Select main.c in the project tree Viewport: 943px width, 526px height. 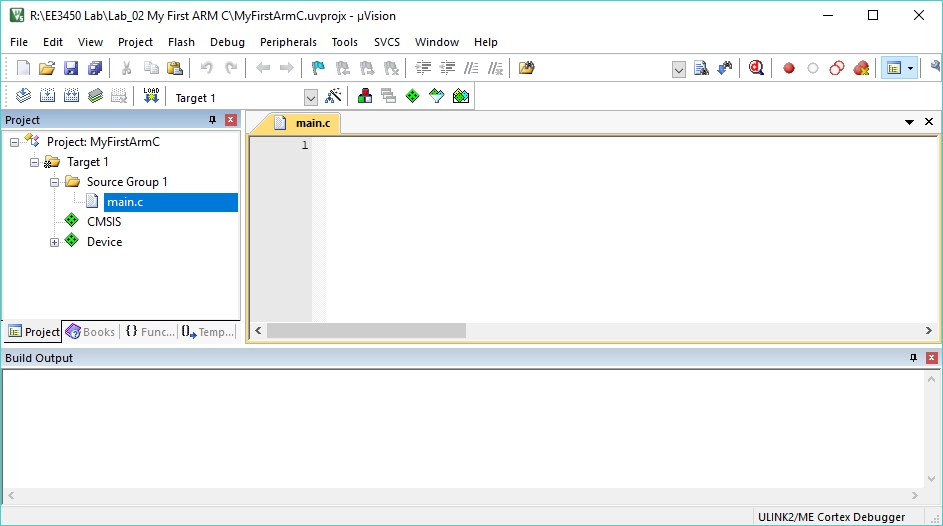tap(124, 202)
